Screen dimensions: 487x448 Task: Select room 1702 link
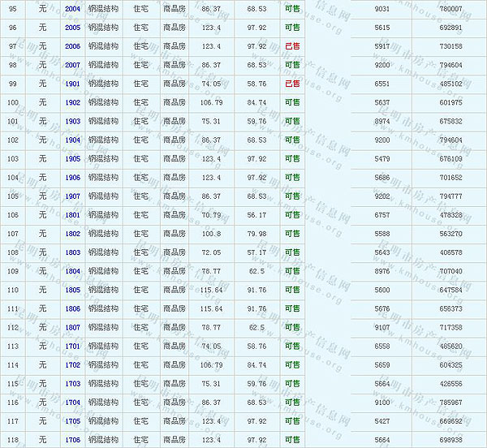pos(72,365)
